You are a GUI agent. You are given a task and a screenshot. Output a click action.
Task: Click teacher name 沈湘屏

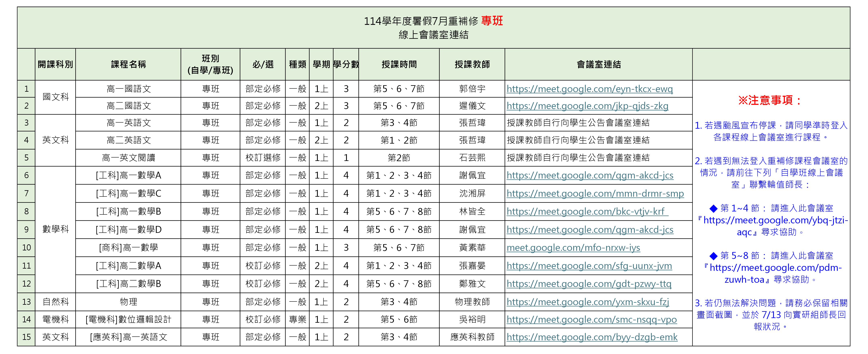click(472, 193)
